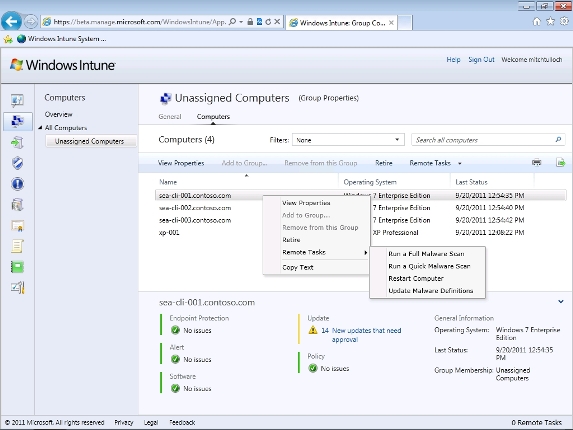The height and width of the screenshot is (430, 573).
Task: Choose Copy Text in the context menu
Action: pyautogui.click(x=298, y=267)
